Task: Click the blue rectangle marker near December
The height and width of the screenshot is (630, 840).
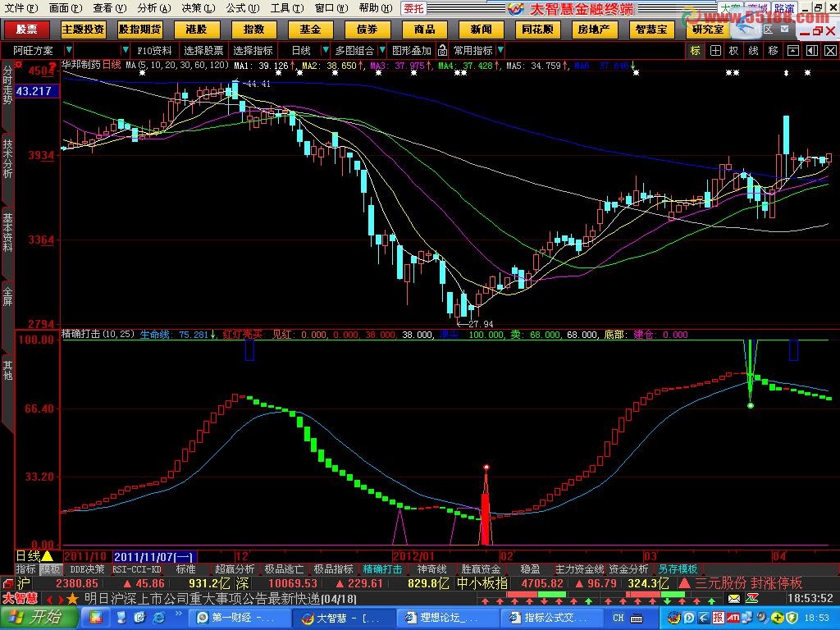Action: pos(249,349)
